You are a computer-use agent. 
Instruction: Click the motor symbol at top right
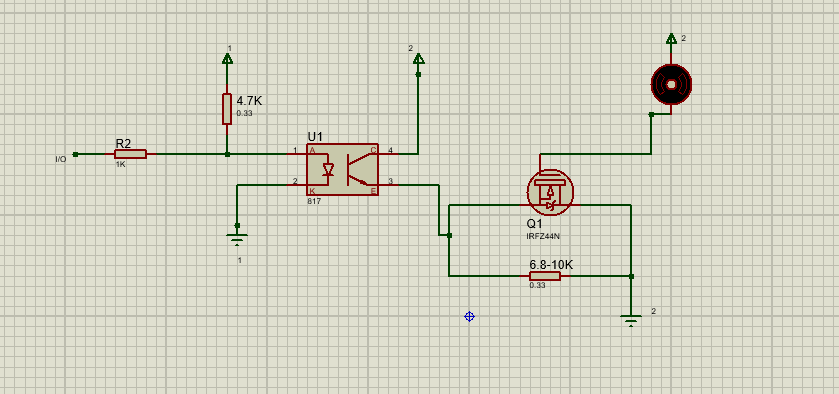671,84
